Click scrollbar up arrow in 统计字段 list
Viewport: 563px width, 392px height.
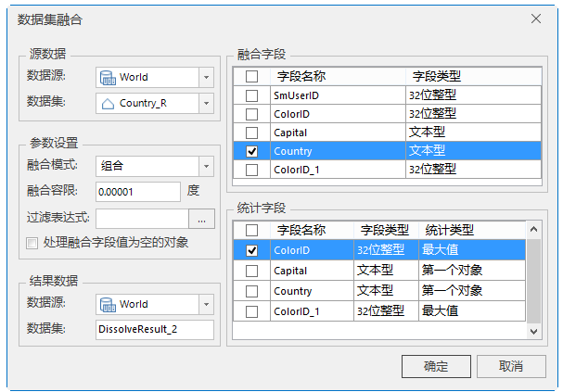click(x=533, y=229)
